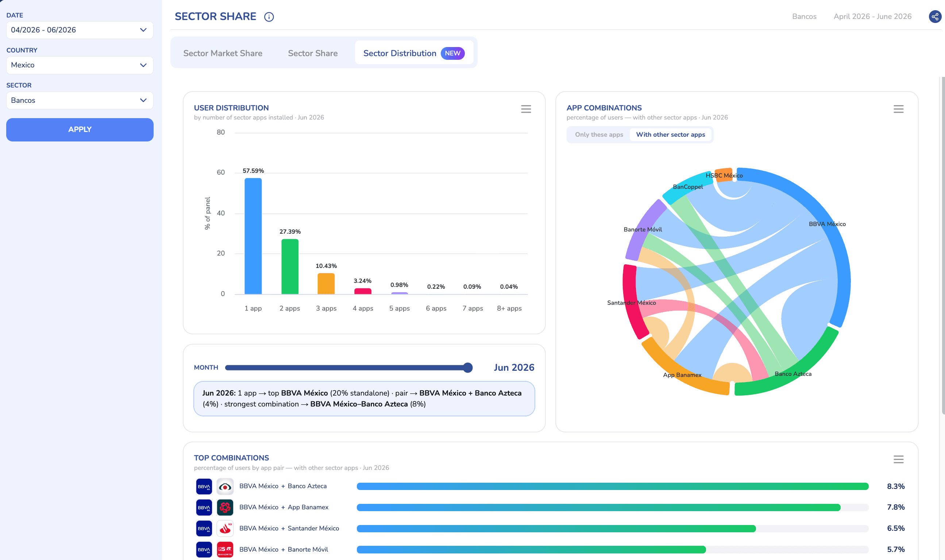Click the BBVA México + Banorte Móvil label
Screen dimensions: 945x560
point(283,550)
